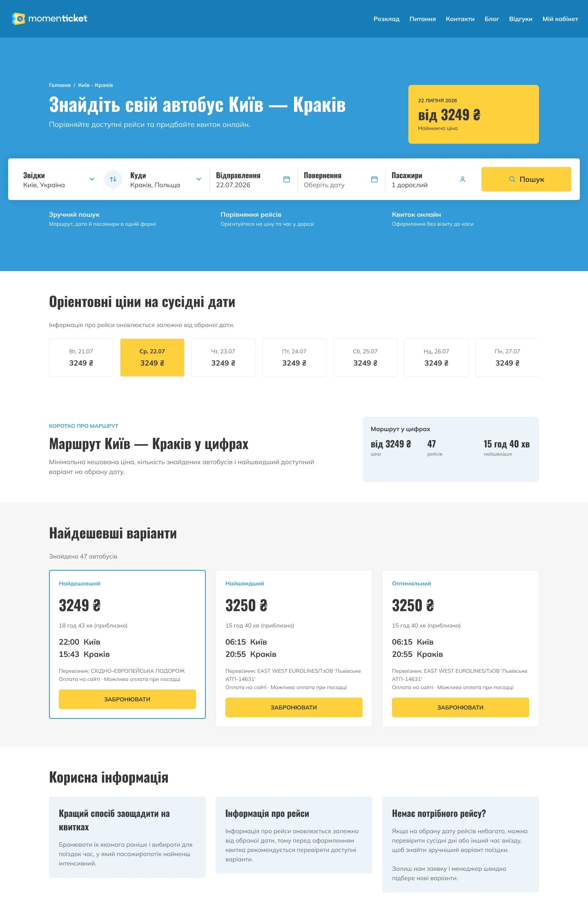
Task: Click the Київ - Краків breadcrumb text
Action: click(96, 85)
